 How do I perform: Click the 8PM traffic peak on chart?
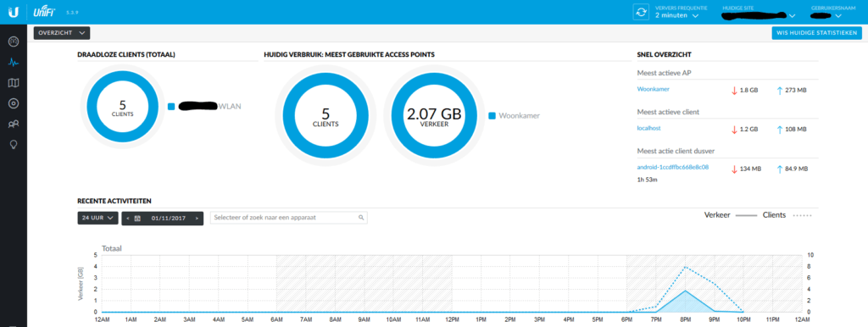pos(685,291)
